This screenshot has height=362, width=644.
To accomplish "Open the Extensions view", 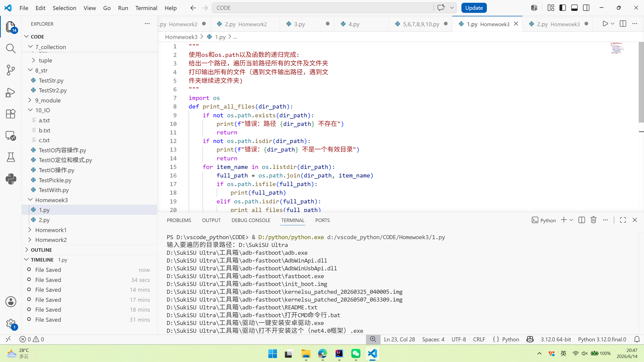I will (11, 114).
